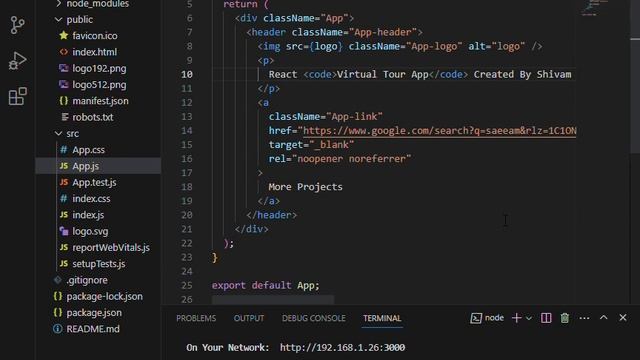Viewport: 640px width, 360px height.
Task: Switch to the PROBLEMS tab
Action: (196, 318)
